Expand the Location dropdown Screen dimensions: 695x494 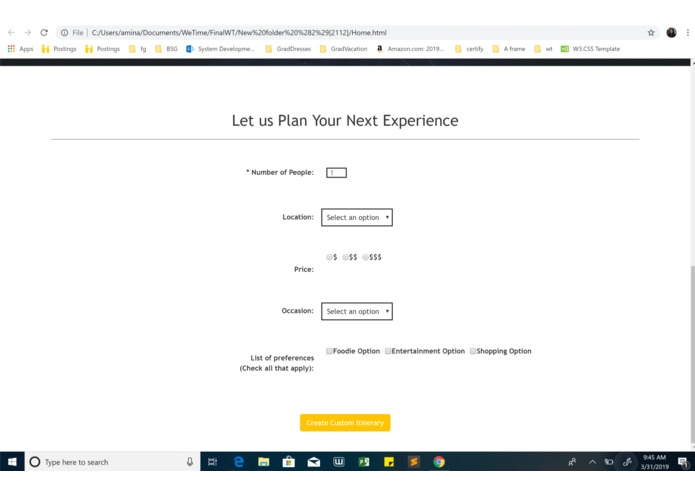[357, 218]
